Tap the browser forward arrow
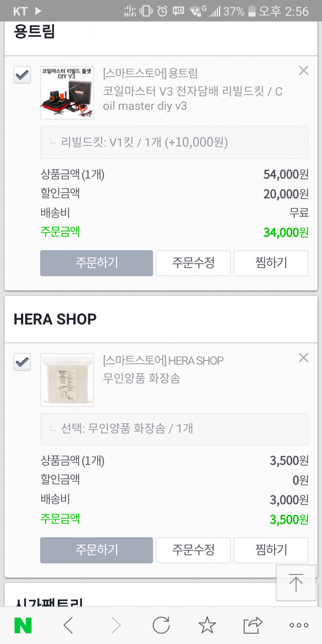 [116, 625]
